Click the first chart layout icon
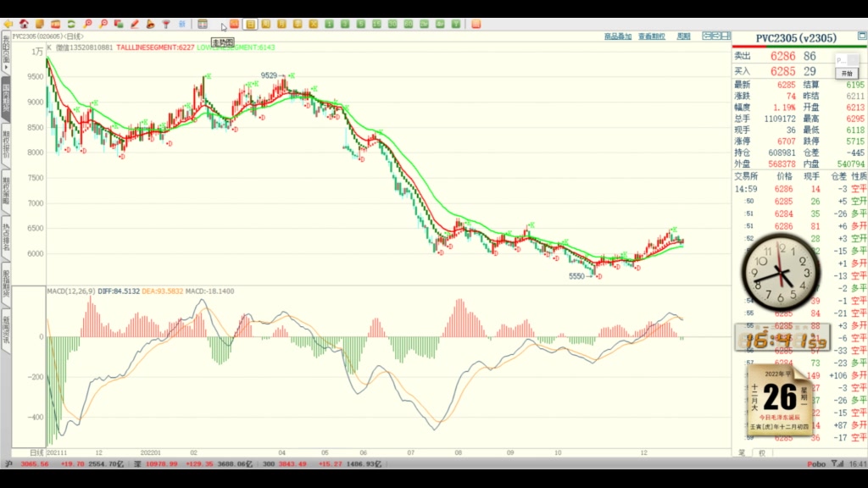This screenshot has height=488, width=868. pos(707,36)
